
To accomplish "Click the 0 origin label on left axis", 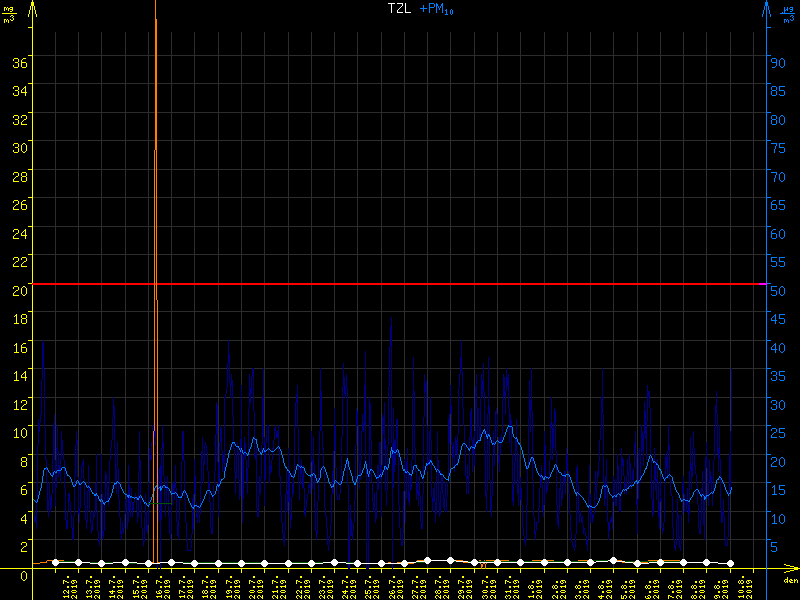I will [x=22, y=575].
